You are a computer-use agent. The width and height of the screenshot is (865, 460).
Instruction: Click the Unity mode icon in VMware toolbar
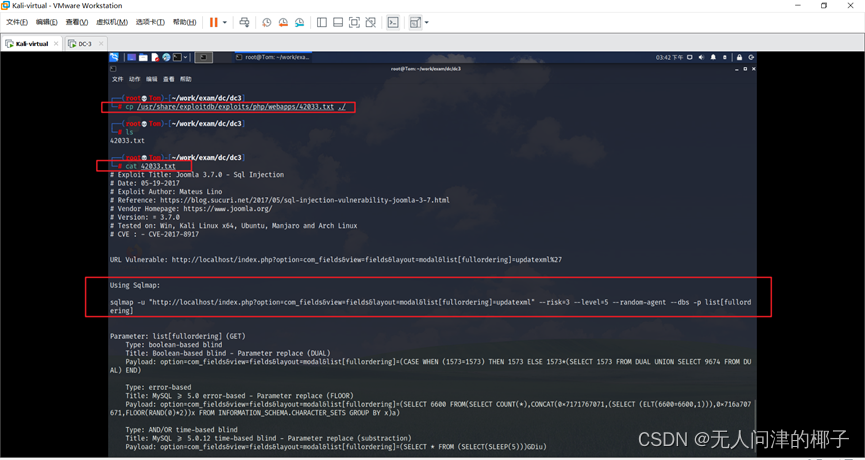[371, 22]
